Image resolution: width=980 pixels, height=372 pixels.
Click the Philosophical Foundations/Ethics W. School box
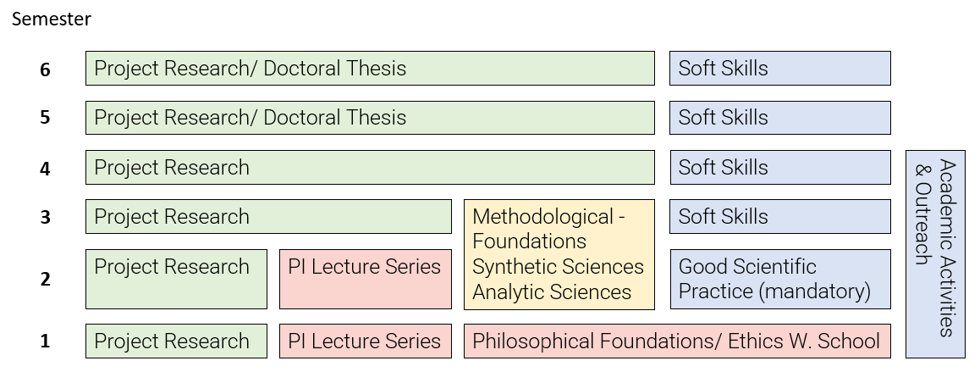pyautogui.click(x=678, y=341)
